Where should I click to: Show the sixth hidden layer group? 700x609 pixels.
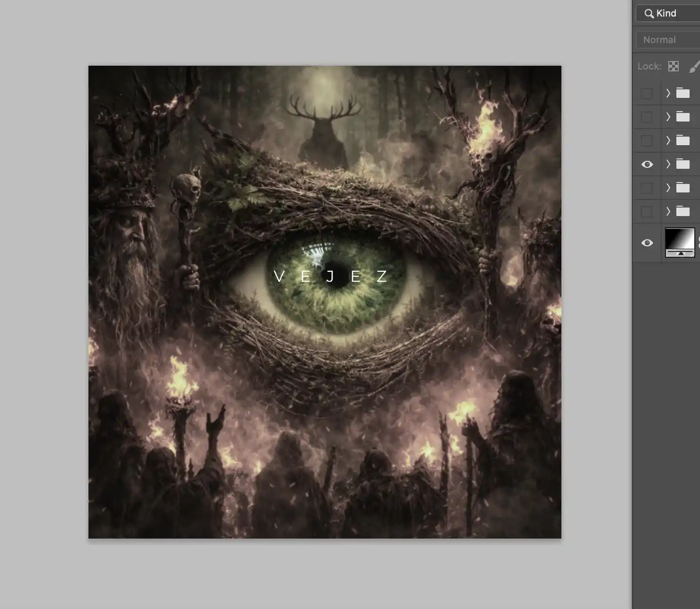click(646, 211)
